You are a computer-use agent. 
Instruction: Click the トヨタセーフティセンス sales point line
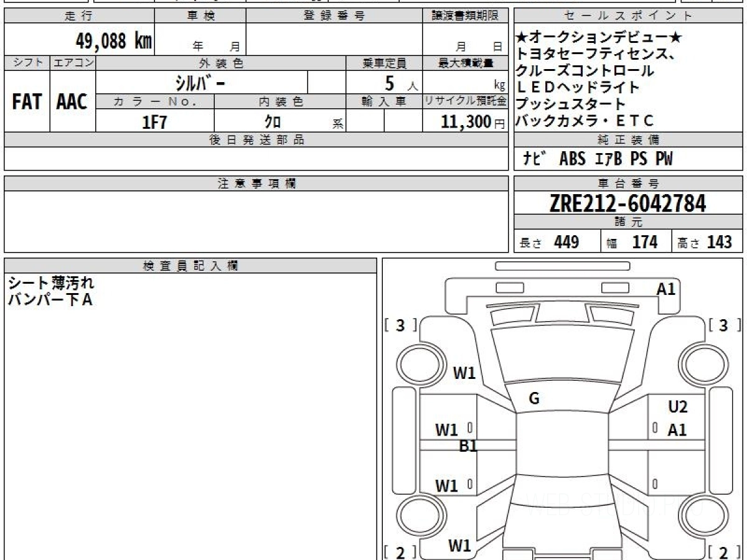pos(596,54)
